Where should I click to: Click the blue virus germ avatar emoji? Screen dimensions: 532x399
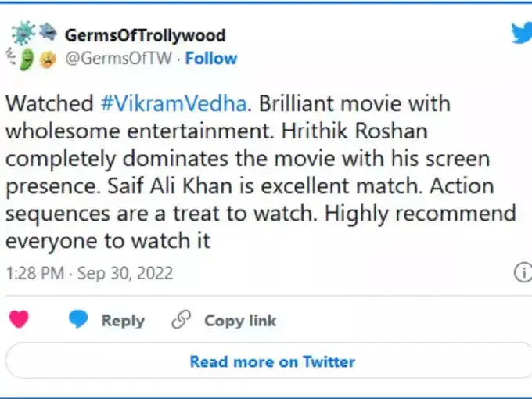point(22,34)
